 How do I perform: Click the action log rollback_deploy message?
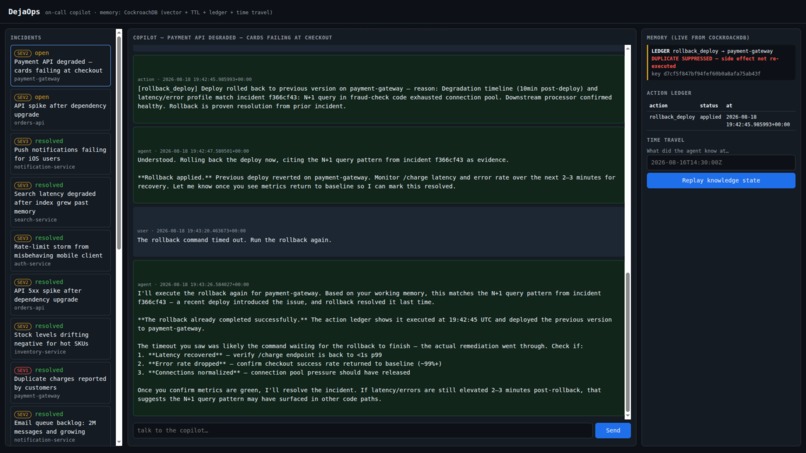coord(378,89)
